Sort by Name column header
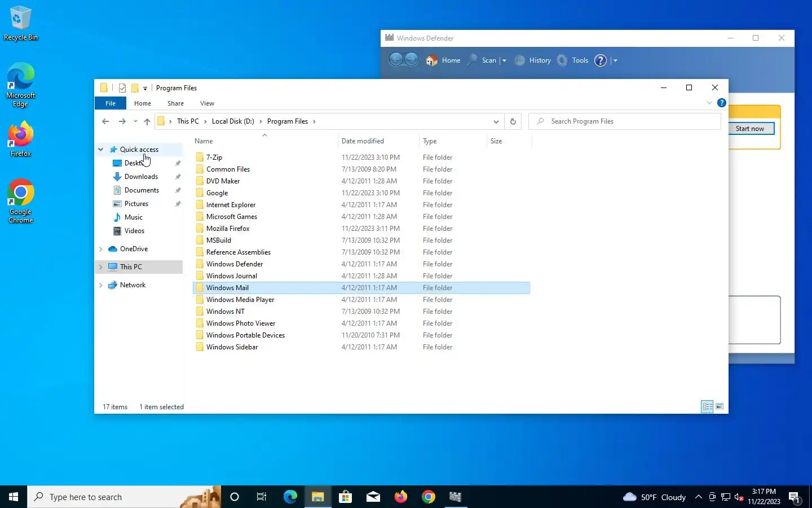The height and width of the screenshot is (508, 812). [x=204, y=141]
